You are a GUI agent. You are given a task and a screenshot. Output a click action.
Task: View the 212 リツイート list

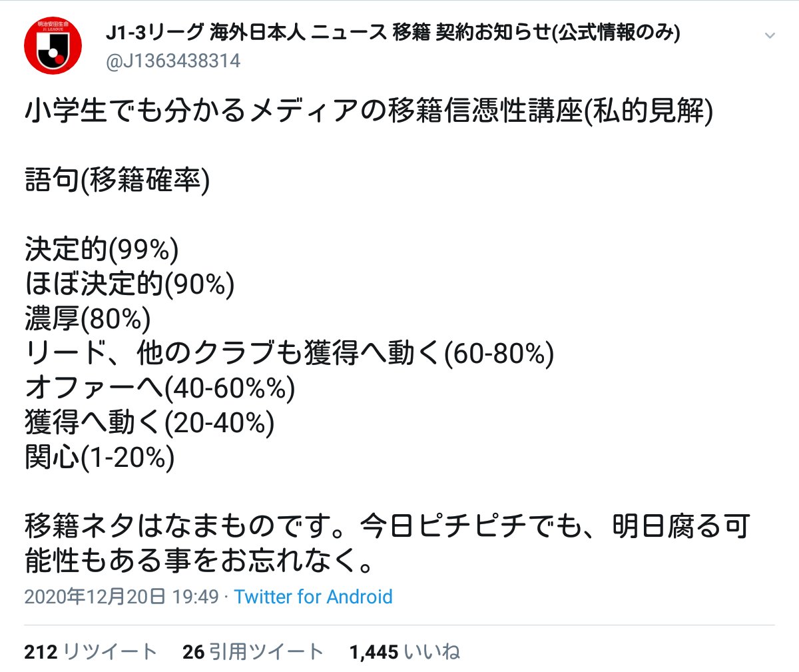tap(91, 651)
